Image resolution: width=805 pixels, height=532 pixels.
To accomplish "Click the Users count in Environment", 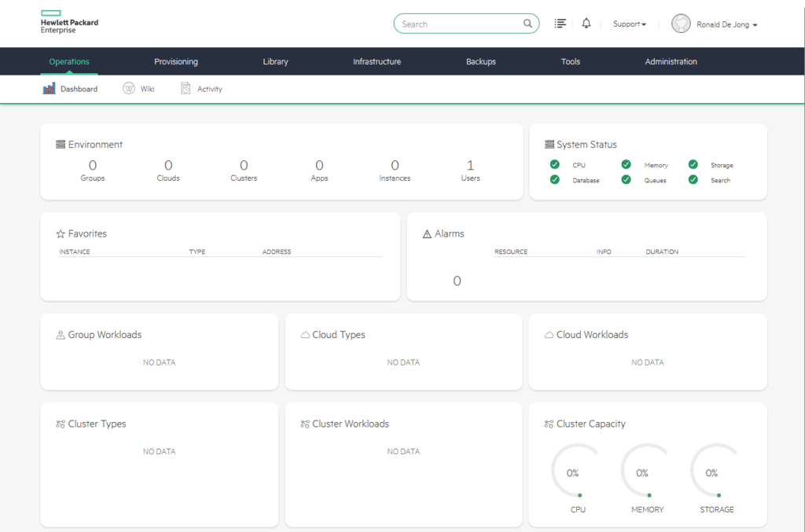I will (x=470, y=166).
